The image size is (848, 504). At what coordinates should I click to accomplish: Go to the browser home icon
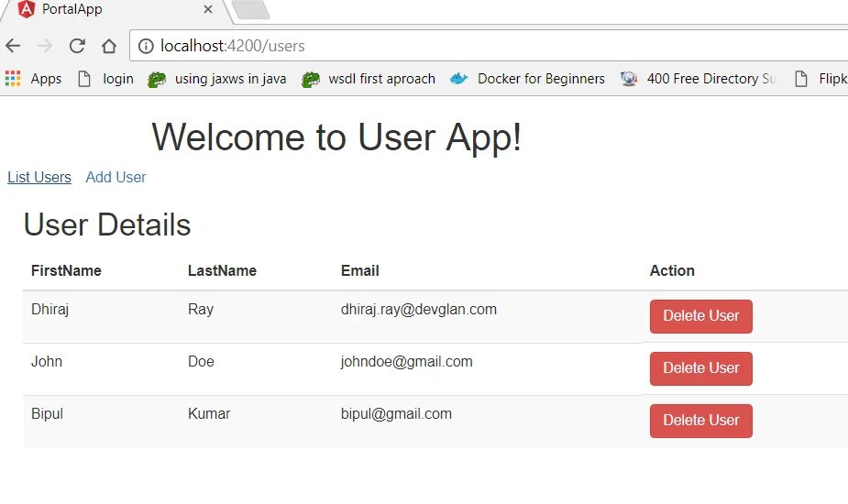109,46
